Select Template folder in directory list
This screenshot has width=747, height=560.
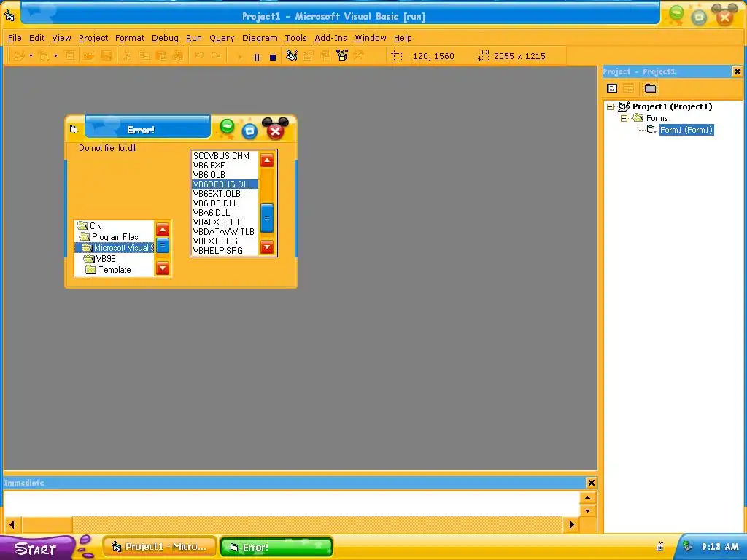click(115, 270)
